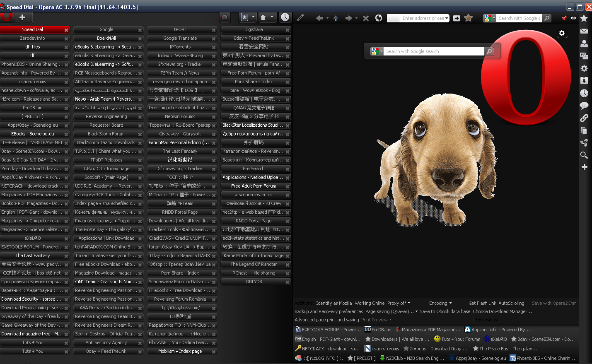Open the sidebar gear panel icon
592x364 pixels.
(x=584, y=68)
